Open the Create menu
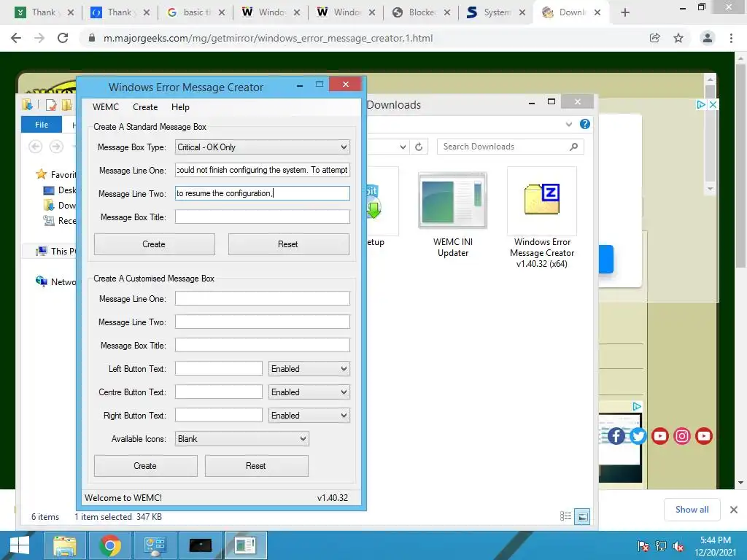747x560 pixels. (x=145, y=107)
